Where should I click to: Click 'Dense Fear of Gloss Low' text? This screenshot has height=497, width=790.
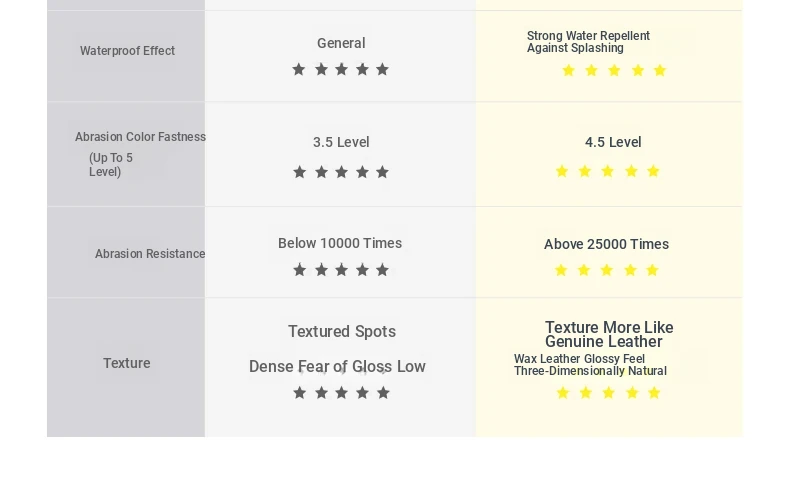[337, 366]
